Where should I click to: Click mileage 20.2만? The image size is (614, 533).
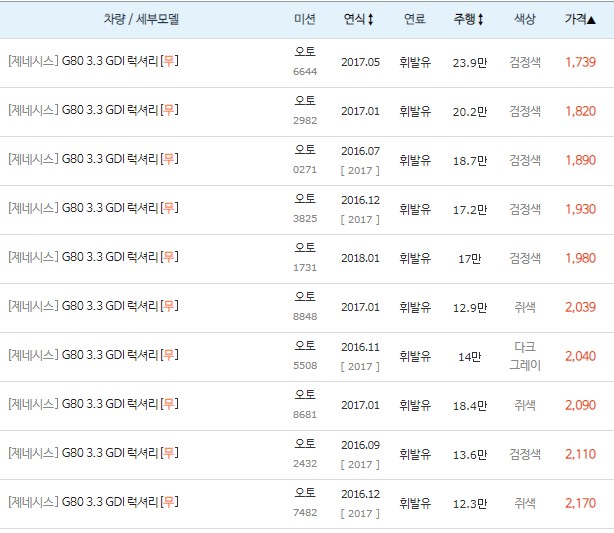pos(470,112)
